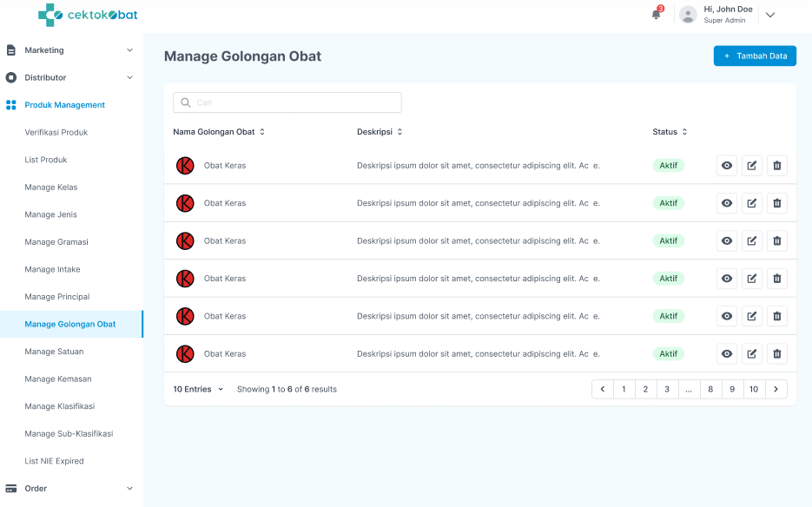Open the 10 Entries dropdown

point(198,390)
